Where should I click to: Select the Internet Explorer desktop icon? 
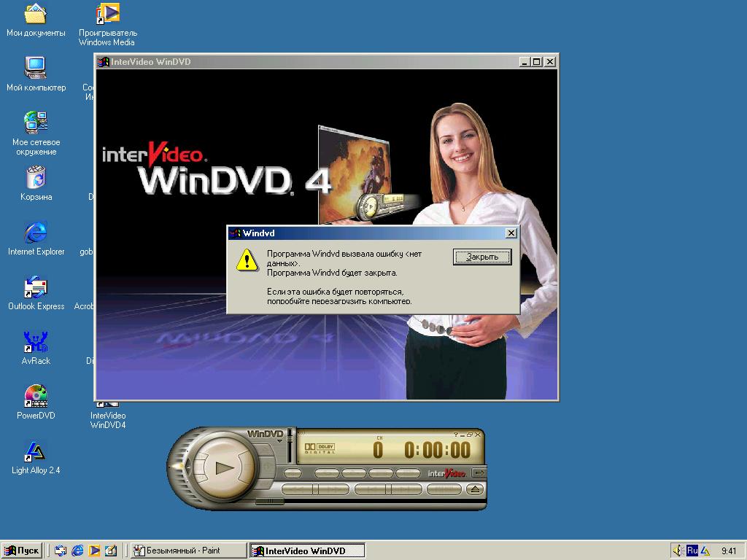(36, 238)
